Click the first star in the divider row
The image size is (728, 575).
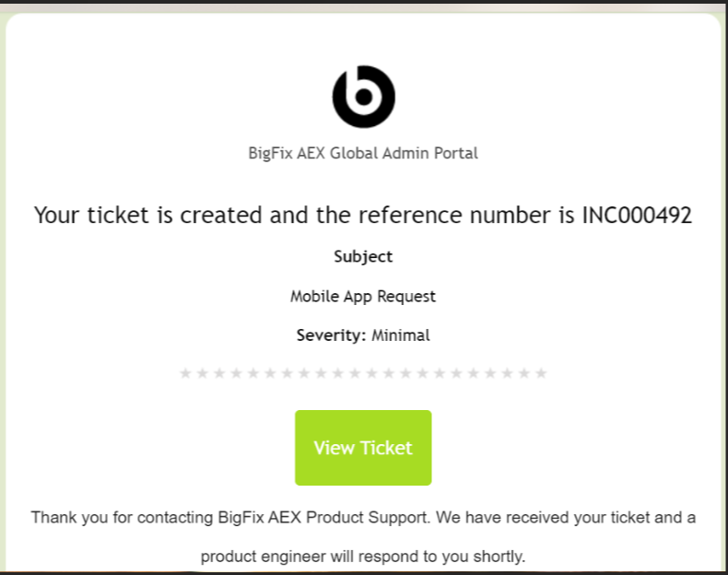click(185, 373)
